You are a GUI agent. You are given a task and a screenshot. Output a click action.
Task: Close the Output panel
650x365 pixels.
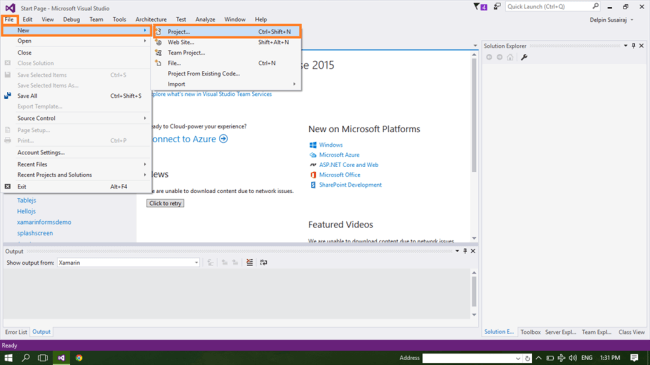pyautogui.click(x=473, y=251)
